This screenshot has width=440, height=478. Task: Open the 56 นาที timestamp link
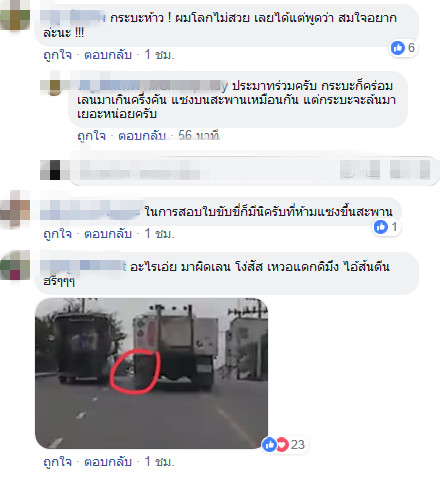coord(199,136)
